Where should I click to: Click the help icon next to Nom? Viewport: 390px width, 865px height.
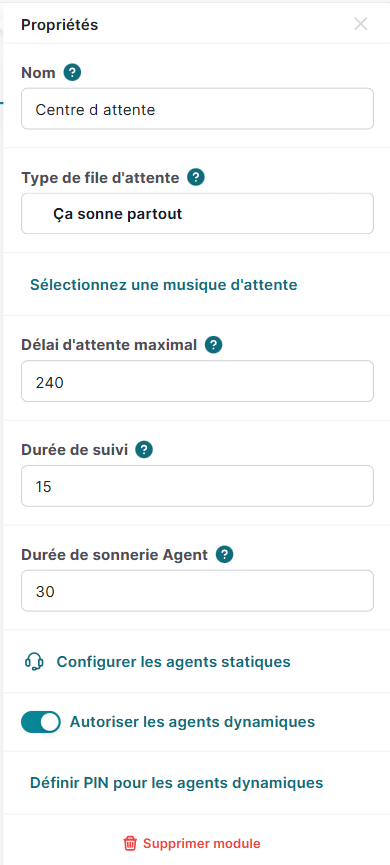point(72,72)
